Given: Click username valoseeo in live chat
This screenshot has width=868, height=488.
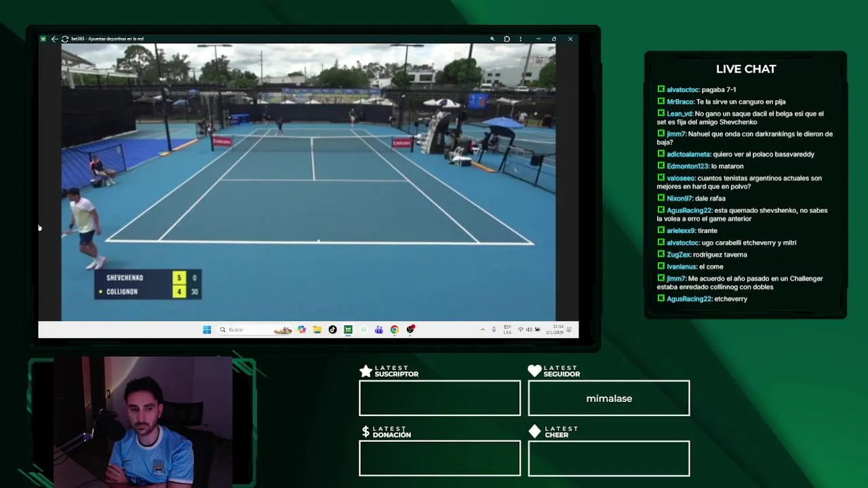Looking at the screenshot, I should click(x=681, y=178).
